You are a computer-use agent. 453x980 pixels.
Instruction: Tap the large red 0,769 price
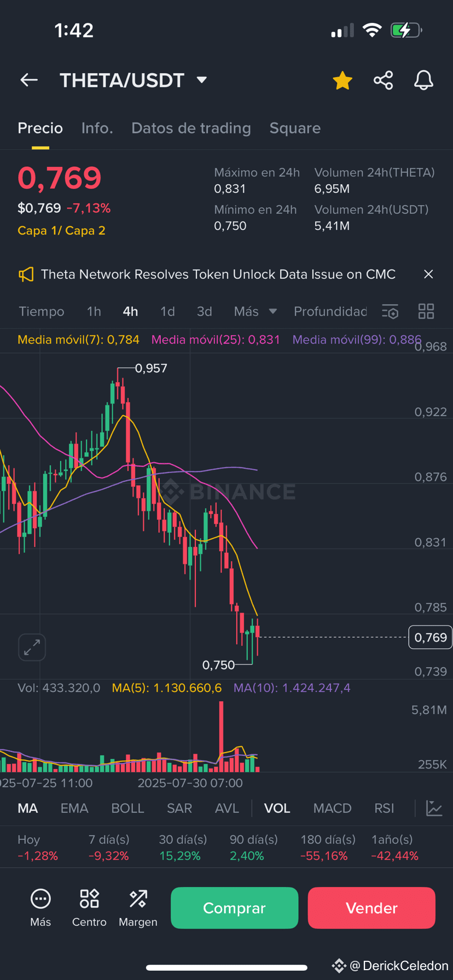coord(60,178)
